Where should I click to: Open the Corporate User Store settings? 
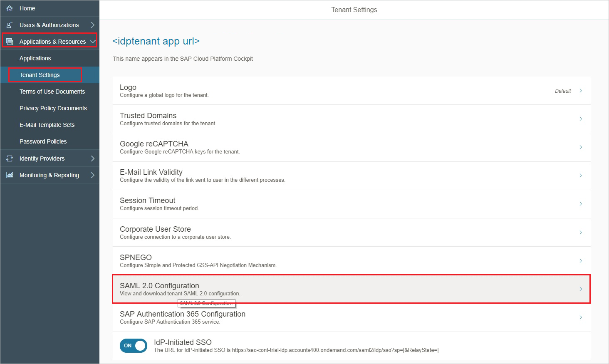tap(351, 232)
